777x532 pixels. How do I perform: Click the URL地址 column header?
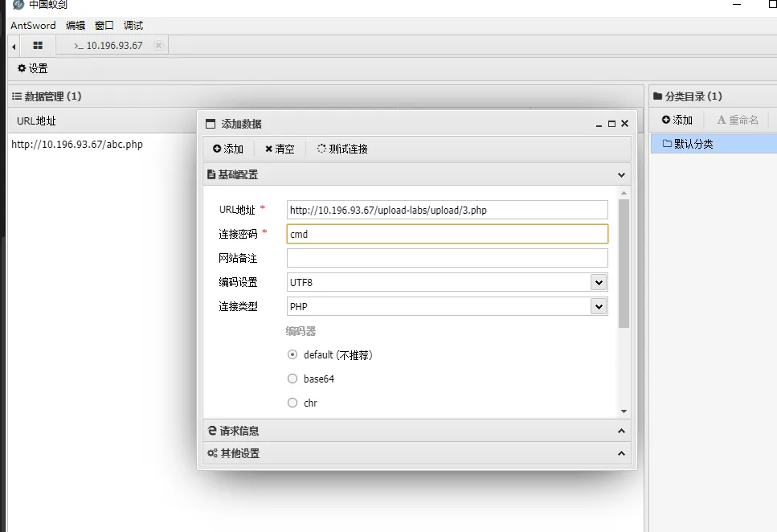36,121
